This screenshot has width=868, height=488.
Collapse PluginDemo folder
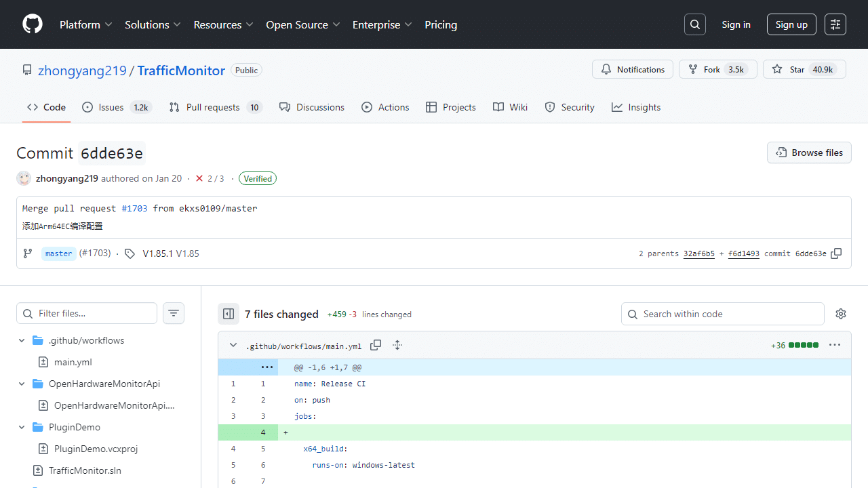pyautogui.click(x=22, y=427)
